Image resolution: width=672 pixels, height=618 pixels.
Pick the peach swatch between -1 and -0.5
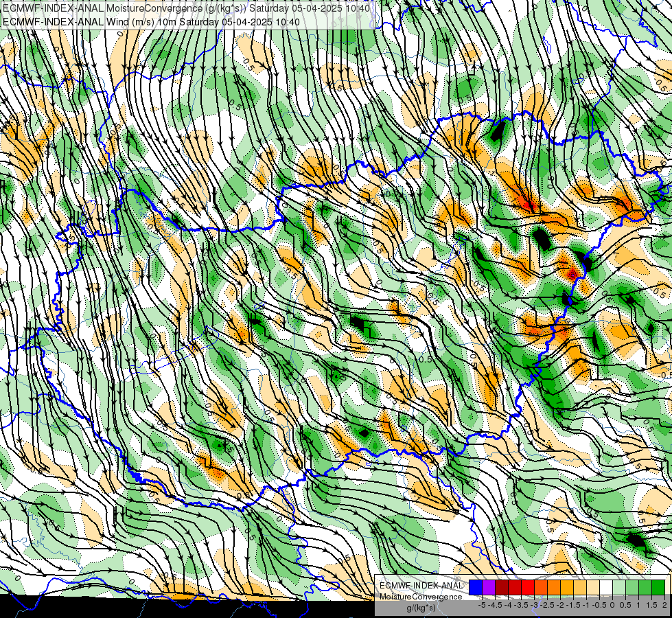pos(593,588)
